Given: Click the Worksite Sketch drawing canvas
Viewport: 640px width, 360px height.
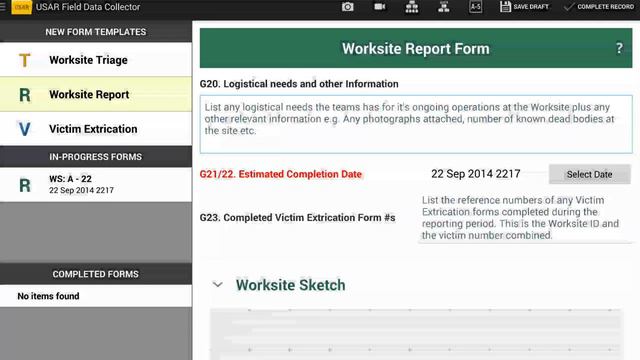Looking at the screenshot, I should point(416,334).
